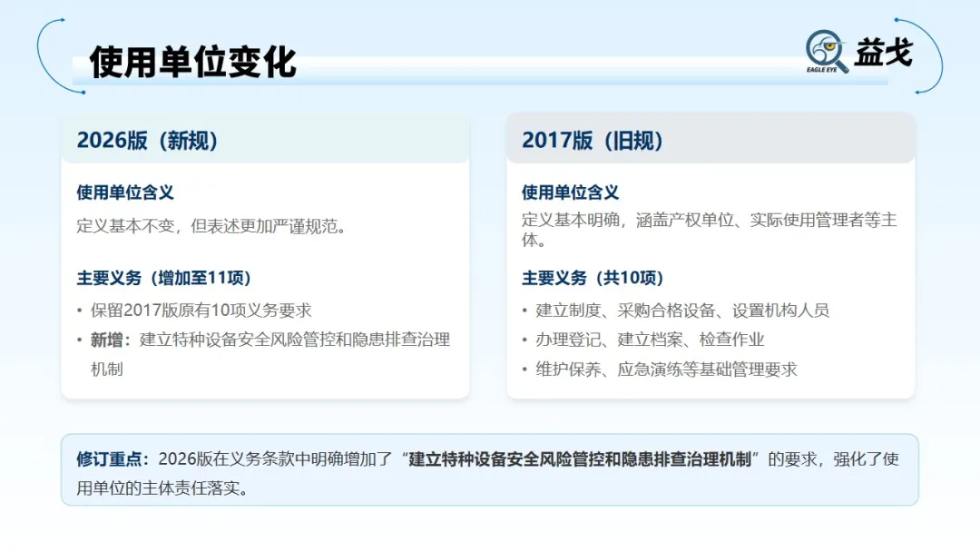Screen dimensions: 980x552
Task: Select the 2026版（新规）card header
Action: (150, 141)
